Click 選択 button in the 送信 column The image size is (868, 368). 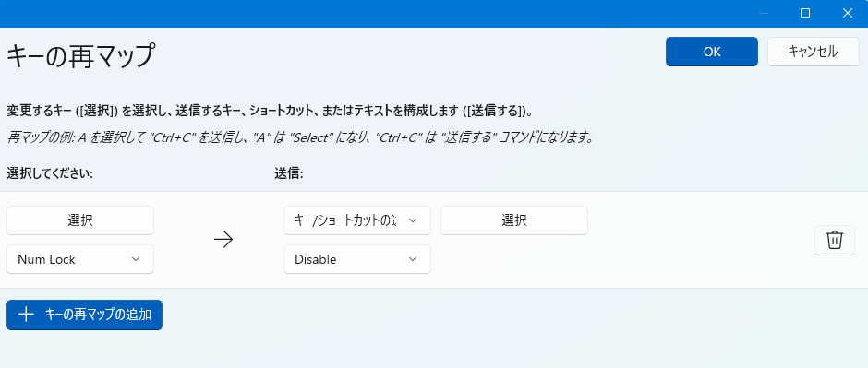[x=514, y=220]
